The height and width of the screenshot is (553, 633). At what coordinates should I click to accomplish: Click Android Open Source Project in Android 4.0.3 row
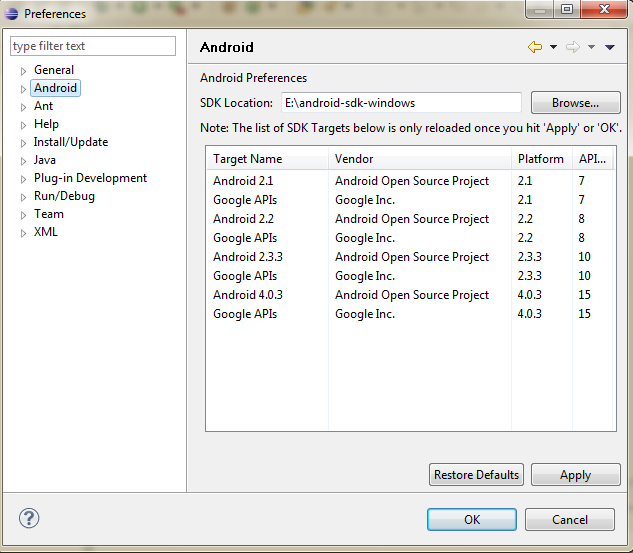point(412,295)
